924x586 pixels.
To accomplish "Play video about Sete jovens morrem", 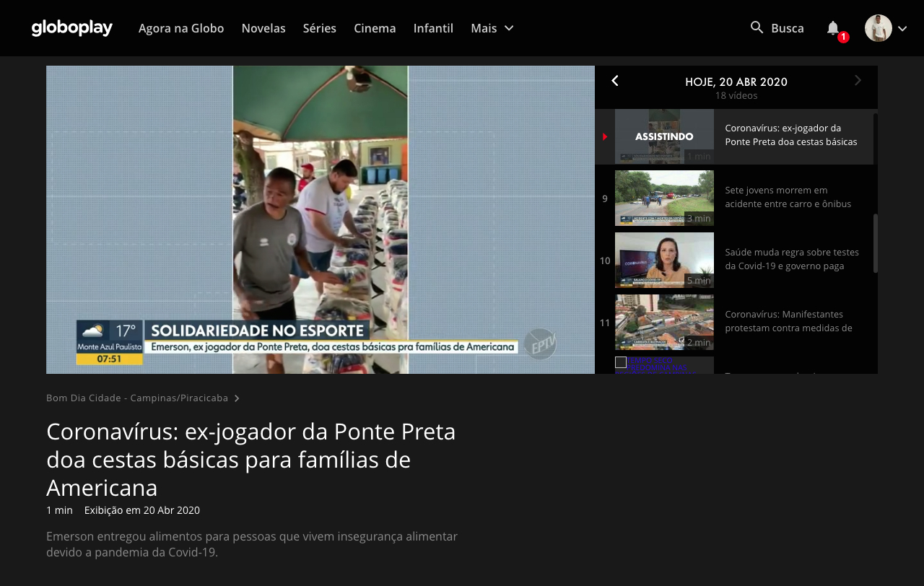I will 788,197.
